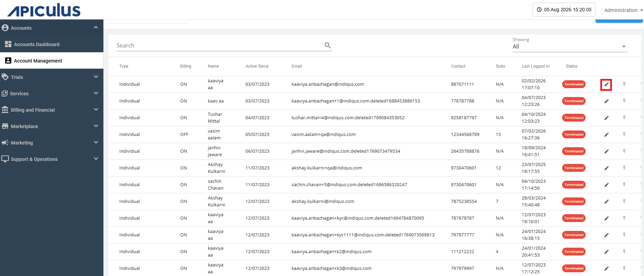The width and height of the screenshot is (644, 276).
Task: Click the edit pencil for akshay.kulkarni+qa@indiqus.com
Action: pos(606,168)
